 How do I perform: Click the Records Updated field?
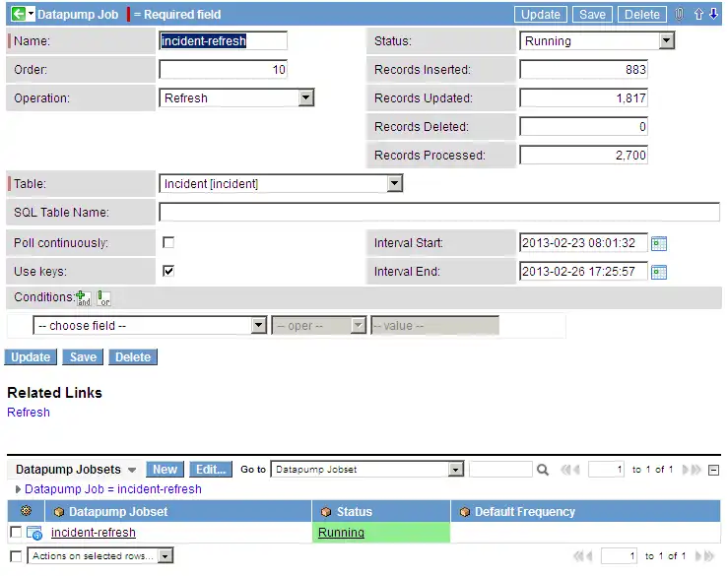tap(583, 97)
